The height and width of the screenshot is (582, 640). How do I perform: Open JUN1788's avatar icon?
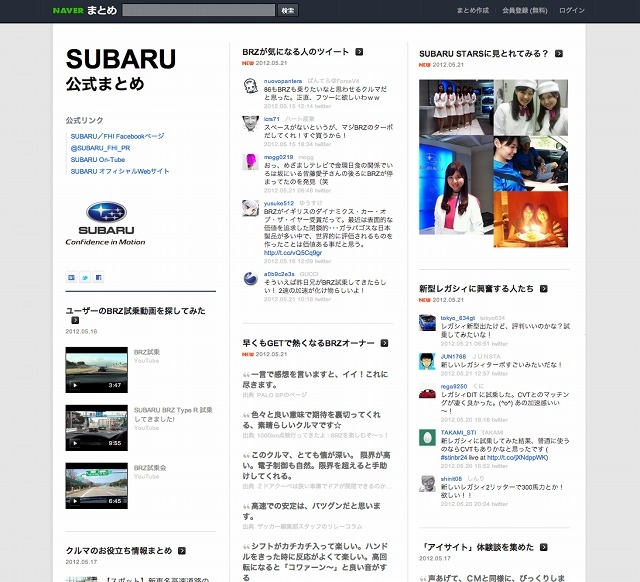coord(427,361)
